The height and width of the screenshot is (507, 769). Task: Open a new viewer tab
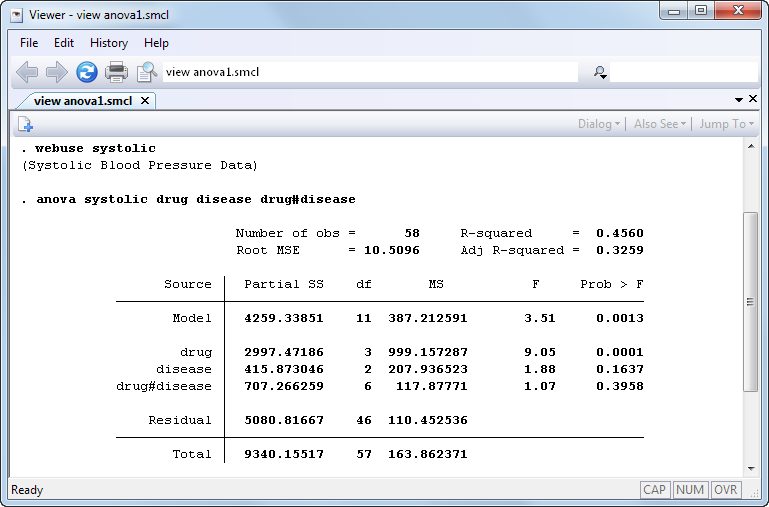pyautogui.click(x=25, y=124)
